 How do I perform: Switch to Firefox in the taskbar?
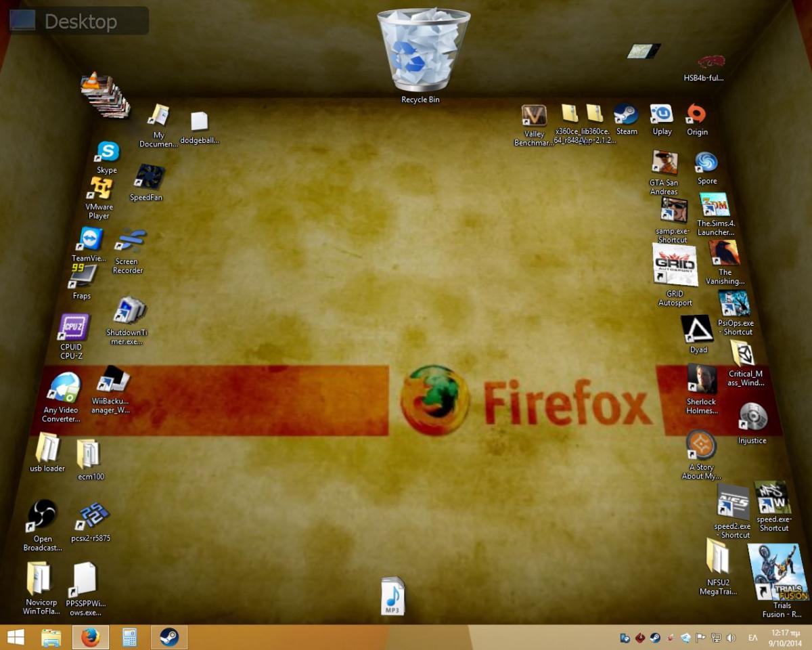(91, 637)
